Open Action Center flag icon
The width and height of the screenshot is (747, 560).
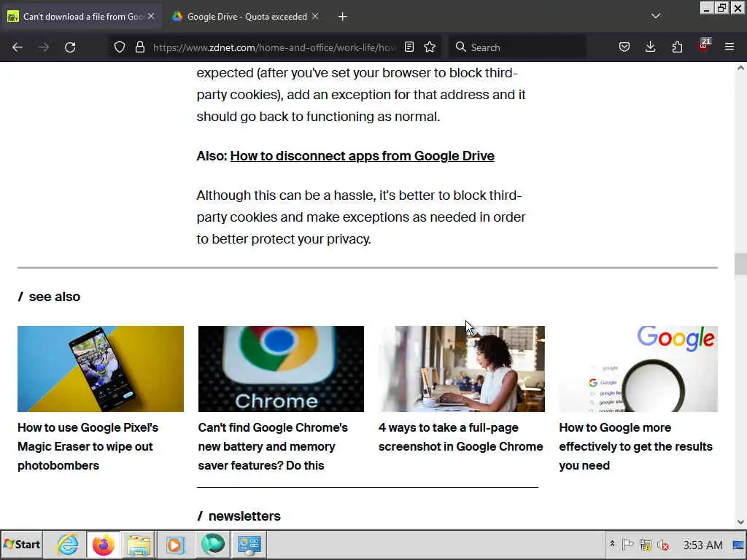click(x=628, y=544)
